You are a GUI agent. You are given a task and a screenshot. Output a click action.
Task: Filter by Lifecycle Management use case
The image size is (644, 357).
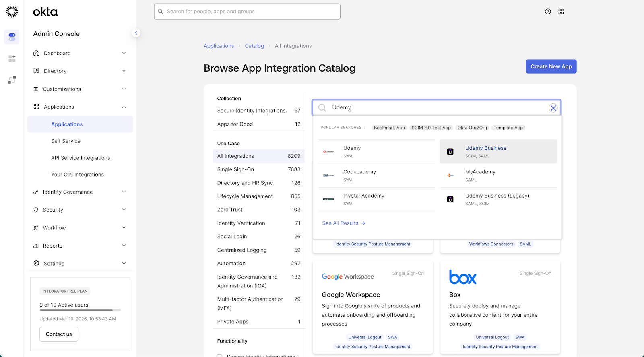[x=259, y=196]
